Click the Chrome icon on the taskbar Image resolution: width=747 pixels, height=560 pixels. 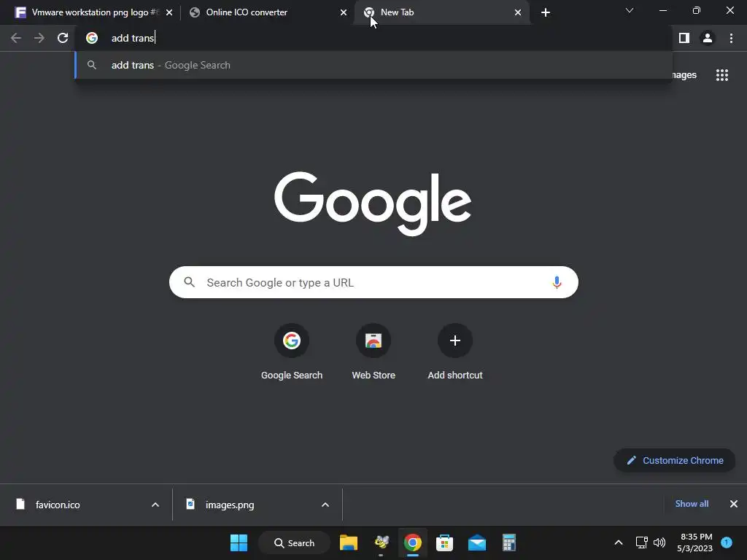coord(413,542)
